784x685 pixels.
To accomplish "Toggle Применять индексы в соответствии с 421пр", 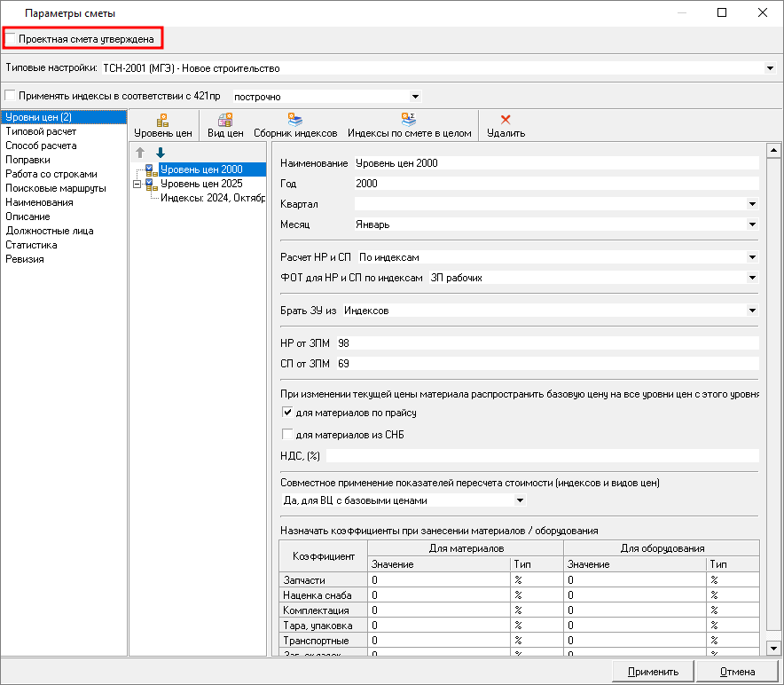I will pos(11,96).
